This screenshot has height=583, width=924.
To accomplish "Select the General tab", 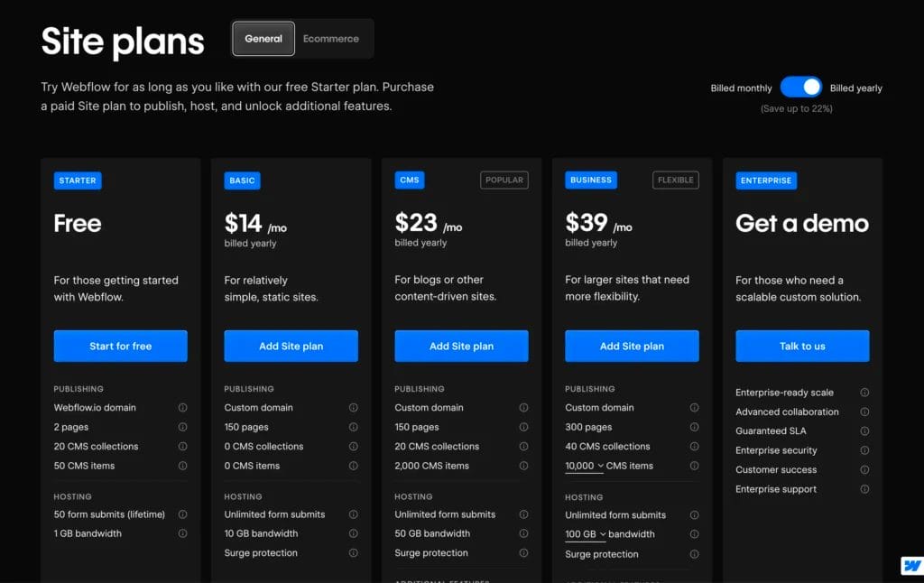I will click(x=263, y=38).
